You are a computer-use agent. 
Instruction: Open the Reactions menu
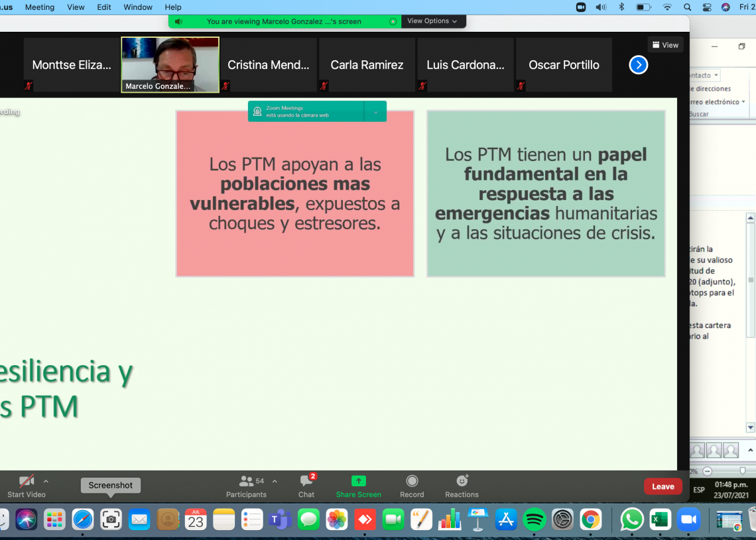point(462,486)
